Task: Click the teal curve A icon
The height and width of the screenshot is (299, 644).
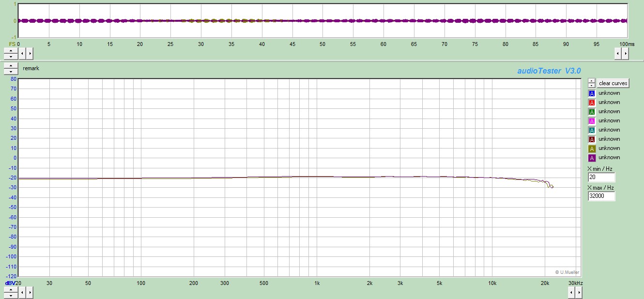Action: click(x=591, y=130)
